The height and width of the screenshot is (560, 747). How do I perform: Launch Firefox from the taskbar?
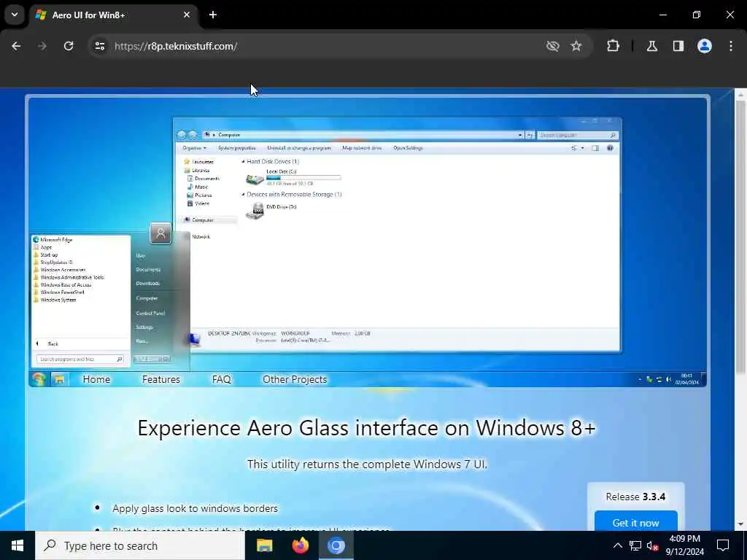point(300,545)
